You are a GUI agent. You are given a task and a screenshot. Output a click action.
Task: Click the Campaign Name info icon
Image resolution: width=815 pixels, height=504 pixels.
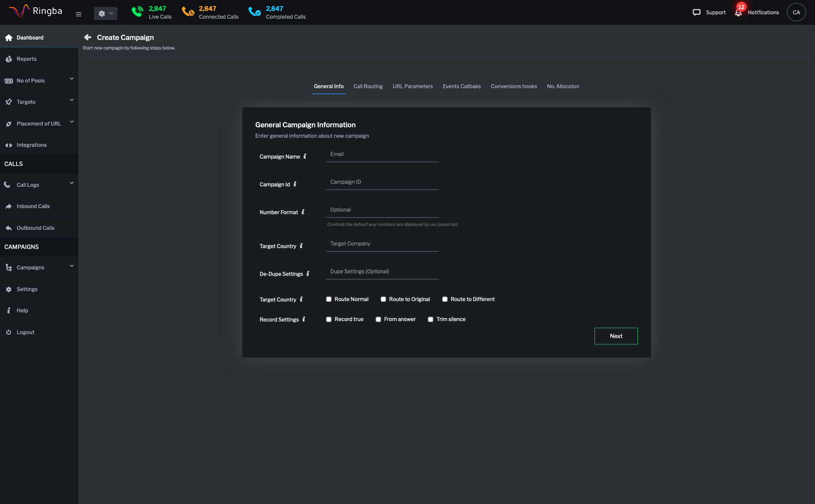(305, 156)
